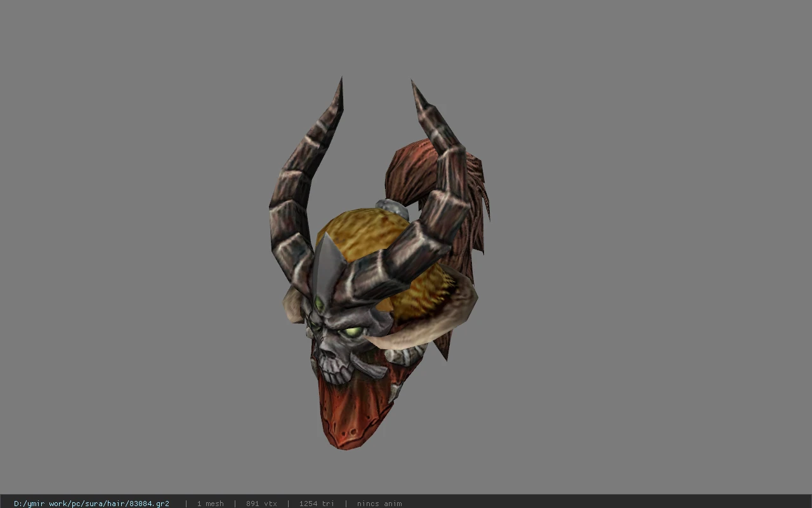Click the horned skull helmet model
This screenshot has width=812, height=508.
(x=379, y=264)
